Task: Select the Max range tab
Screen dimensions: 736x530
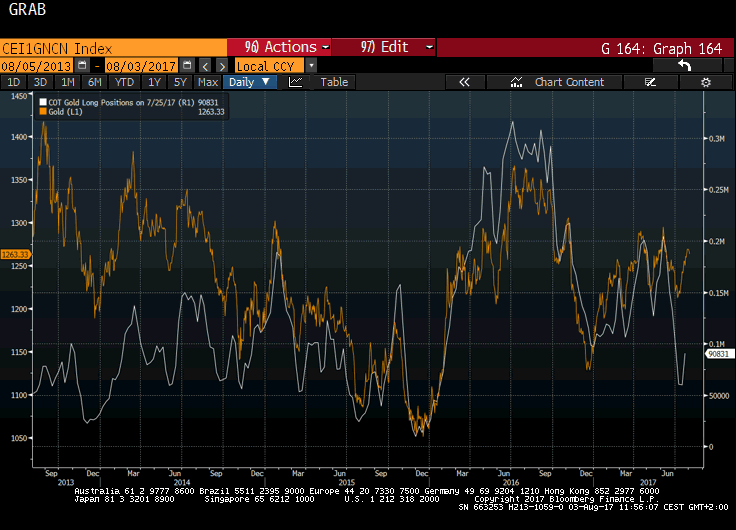Action: click(x=208, y=82)
